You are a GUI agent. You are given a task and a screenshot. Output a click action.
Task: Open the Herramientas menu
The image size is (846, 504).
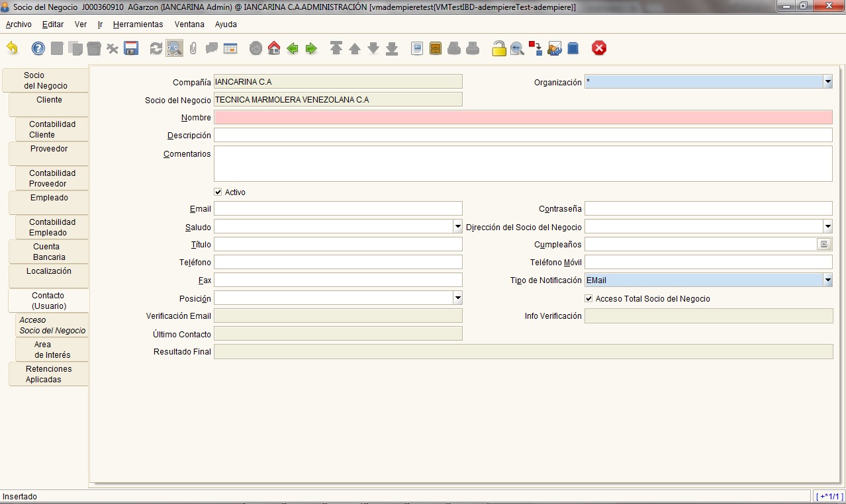point(138,24)
